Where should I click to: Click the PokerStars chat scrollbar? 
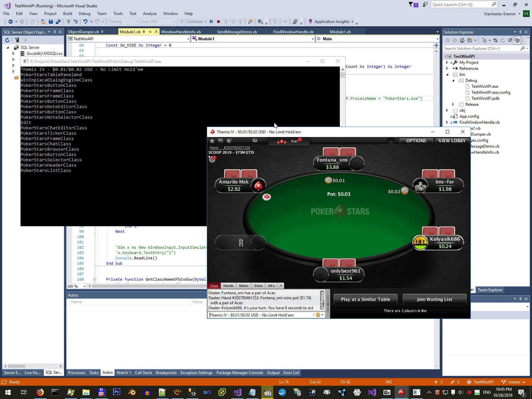click(322, 300)
